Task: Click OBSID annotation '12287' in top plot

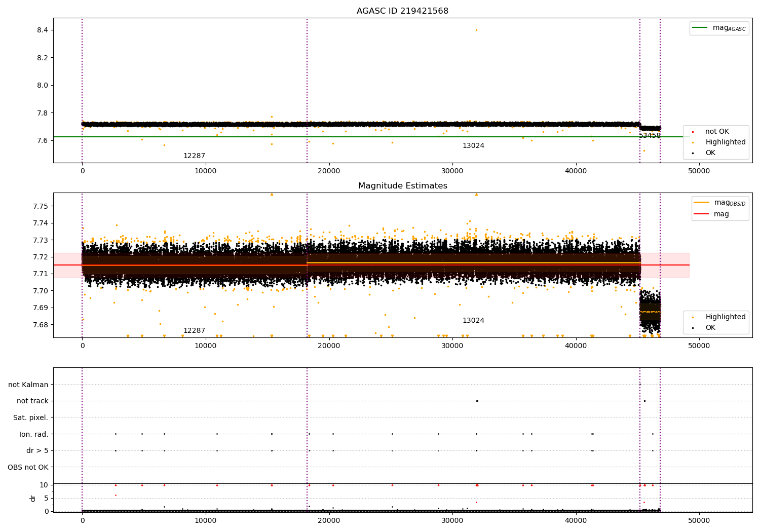Action: pyautogui.click(x=194, y=156)
